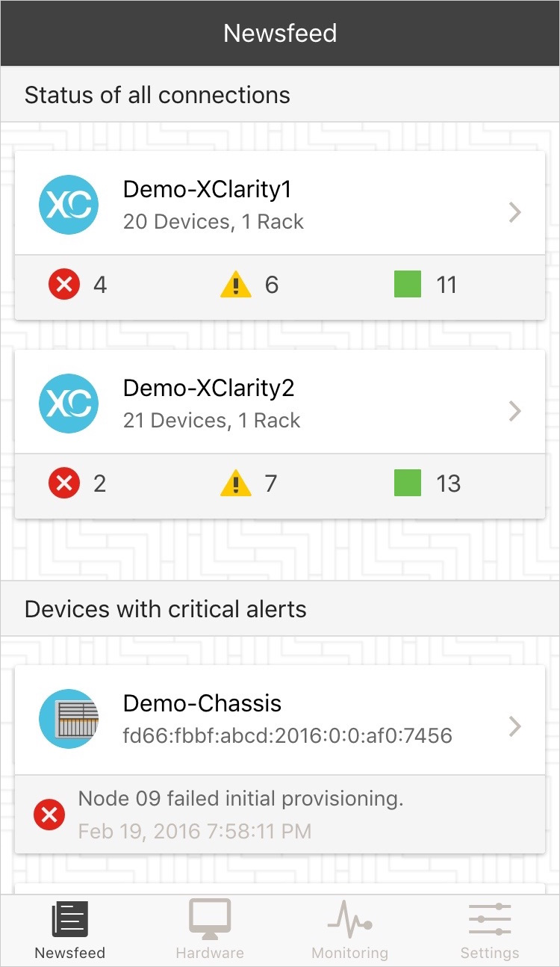Open the Demo-XClarity1 connection title
The width and height of the screenshot is (560, 967).
[x=207, y=190]
